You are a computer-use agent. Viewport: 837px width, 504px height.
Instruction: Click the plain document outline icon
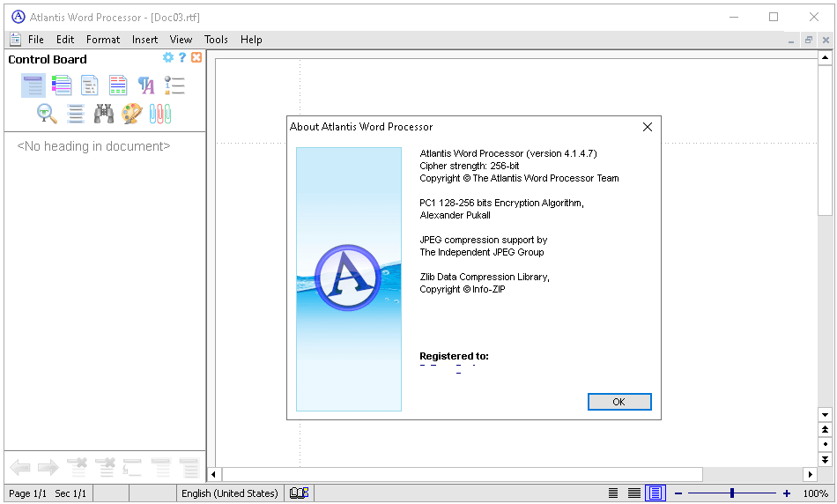point(90,85)
